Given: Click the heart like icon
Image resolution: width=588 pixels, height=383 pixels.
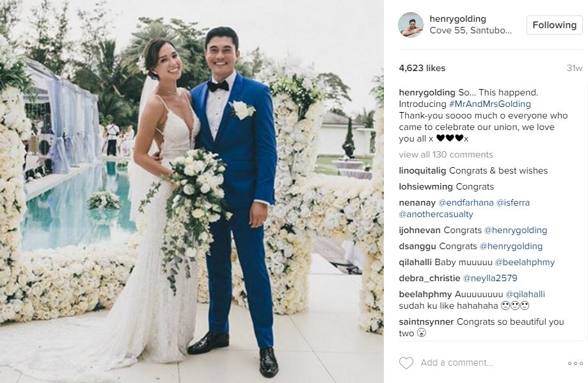Looking at the screenshot, I should point(406,363).
